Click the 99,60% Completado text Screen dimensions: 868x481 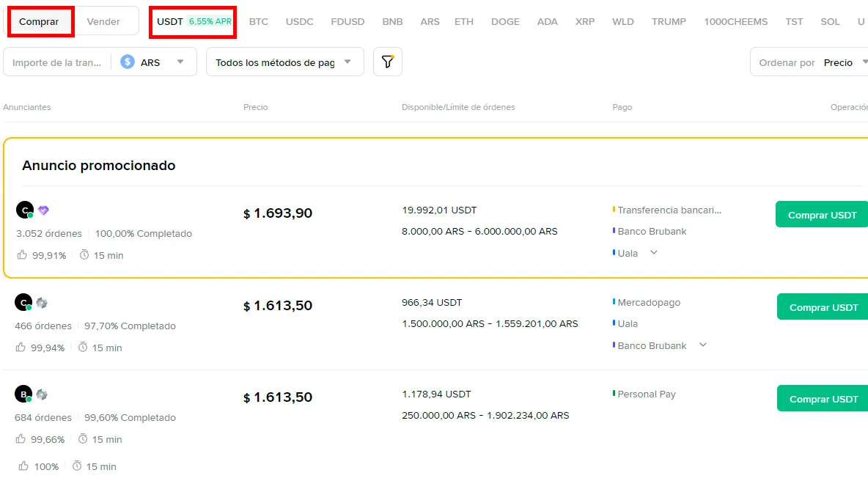(x=130, y=418)
